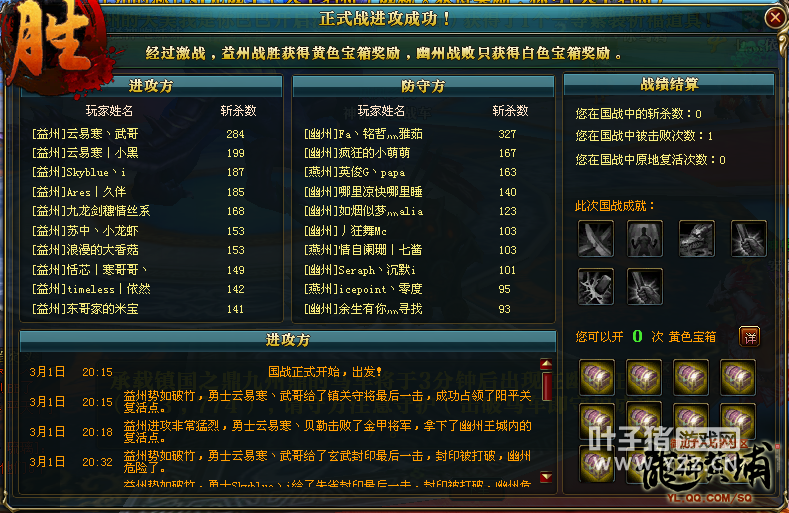Select the 进攻方 ranking header tab
The height and width of the screenshot is (513, 789).
[151, 86]
